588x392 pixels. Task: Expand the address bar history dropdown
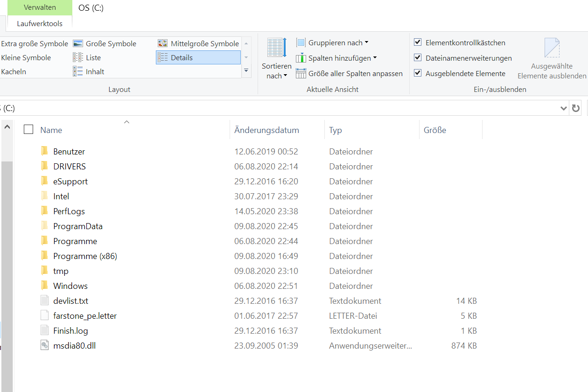[563, 108]
